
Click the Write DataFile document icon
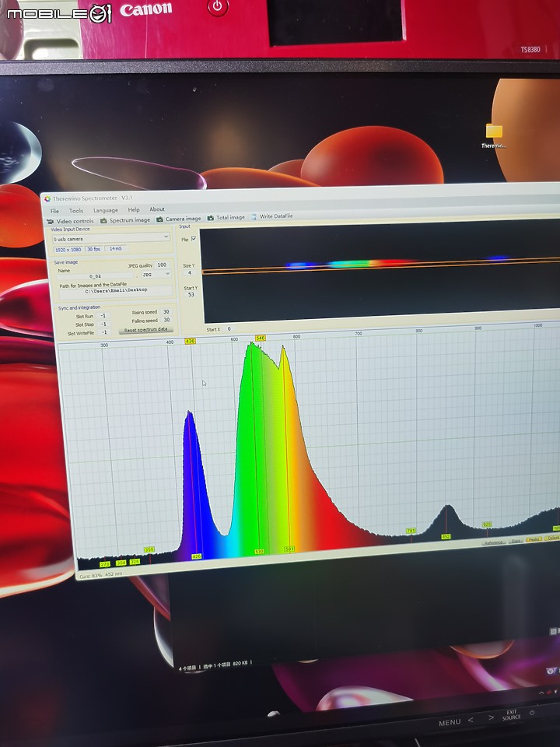254,217
